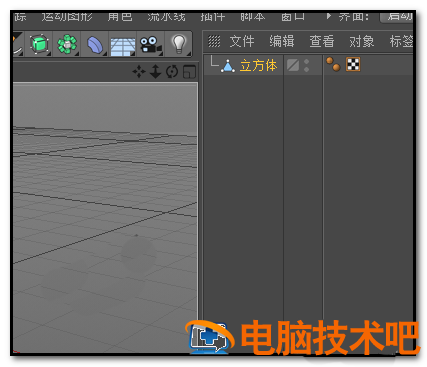Choose the blue deformer bend tool
This screenshot has height=367, width=427.
coord(95,44)
